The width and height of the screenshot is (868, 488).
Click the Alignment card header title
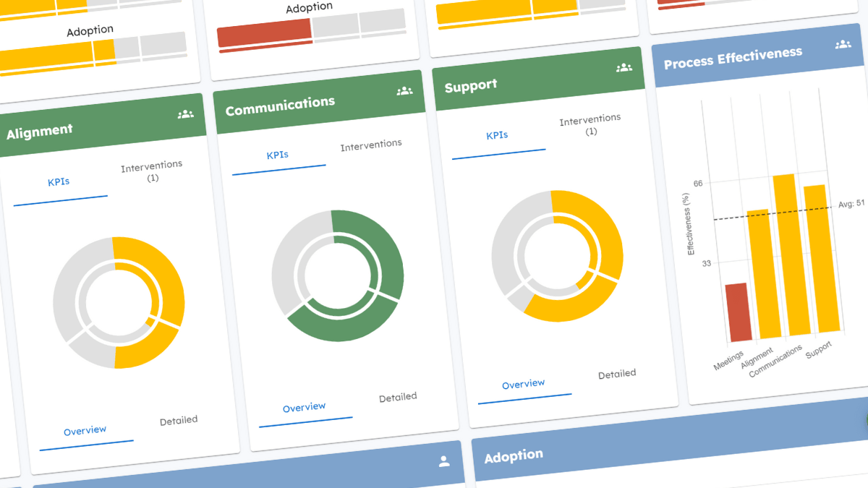tap(40, 132)
